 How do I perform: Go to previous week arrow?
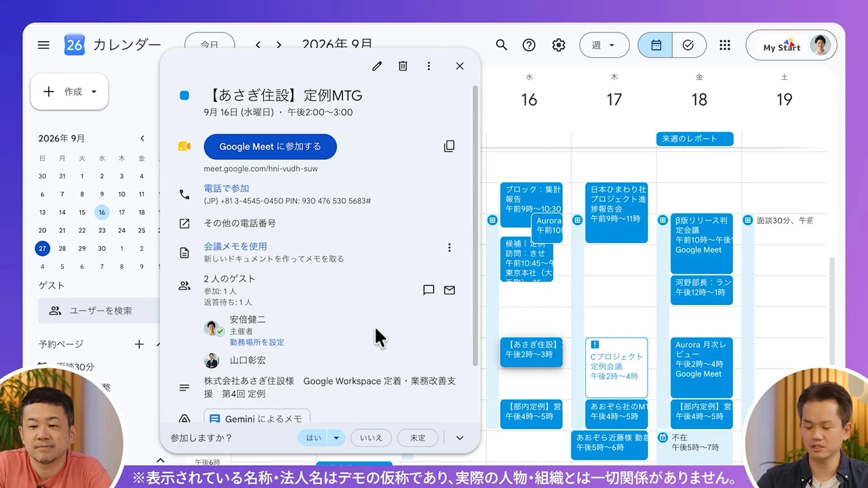click(258, 45)
